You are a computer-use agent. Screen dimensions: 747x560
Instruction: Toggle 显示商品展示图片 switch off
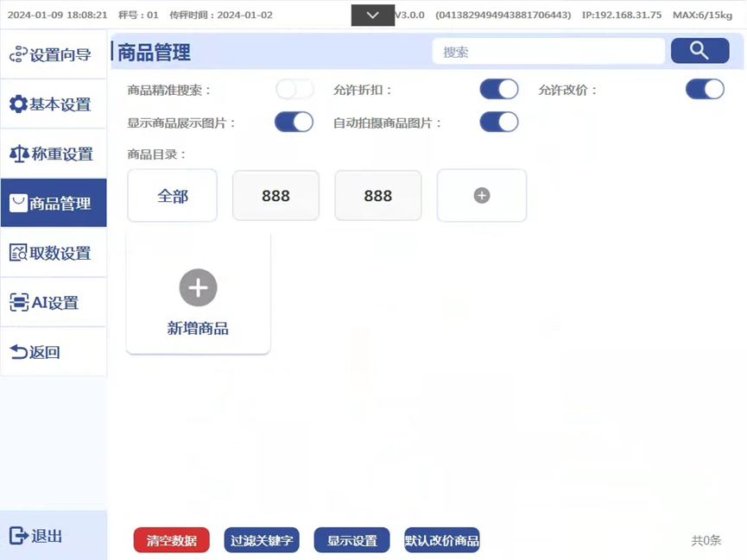[294, 123]
